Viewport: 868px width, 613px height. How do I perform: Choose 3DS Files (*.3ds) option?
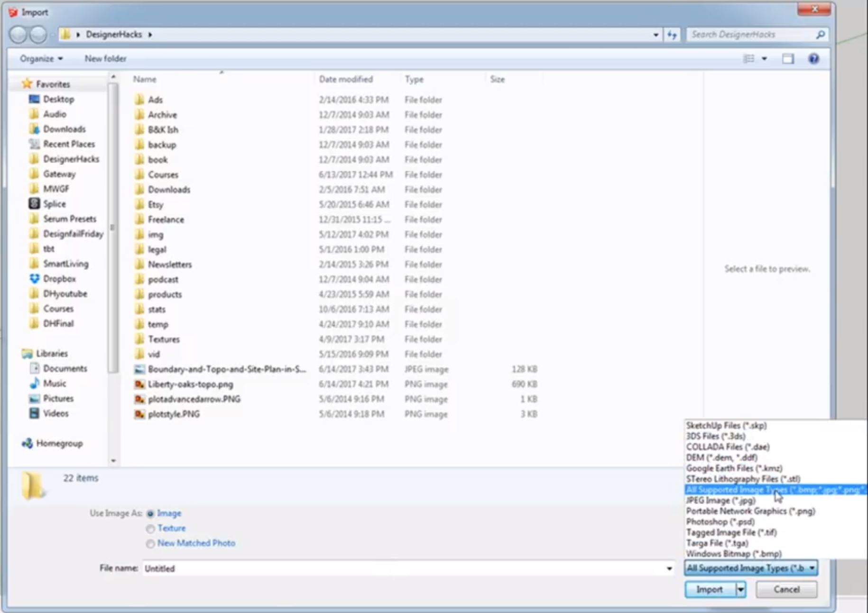click(715, 436)
